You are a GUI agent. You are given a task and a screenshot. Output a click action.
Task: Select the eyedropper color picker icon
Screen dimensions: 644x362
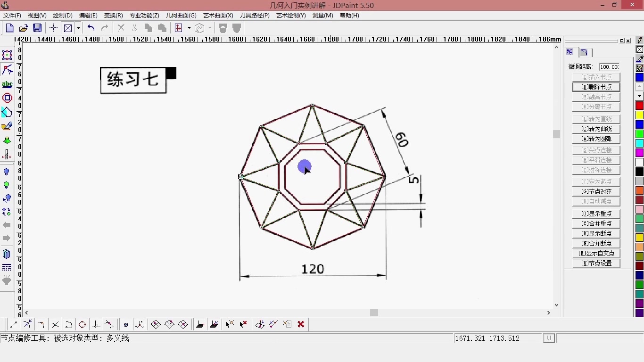[x=640, y=59]
